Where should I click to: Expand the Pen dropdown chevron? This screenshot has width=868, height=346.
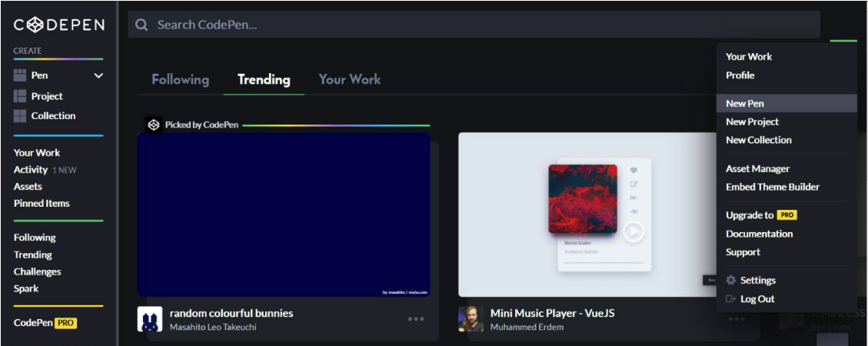pyautogui.click(x=98, y=75)
